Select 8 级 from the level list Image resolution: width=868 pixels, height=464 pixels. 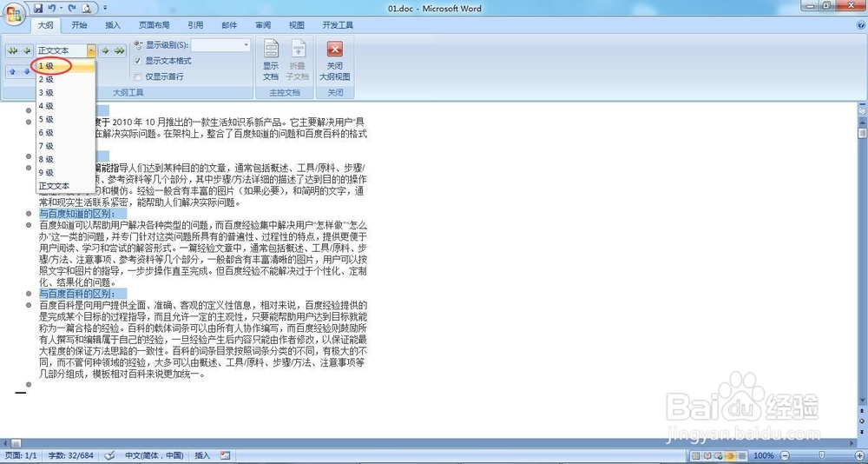66,159
